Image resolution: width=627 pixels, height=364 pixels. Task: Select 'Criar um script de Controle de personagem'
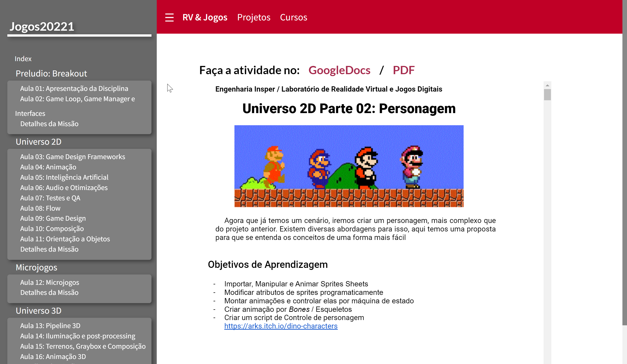tap(294, 318)
